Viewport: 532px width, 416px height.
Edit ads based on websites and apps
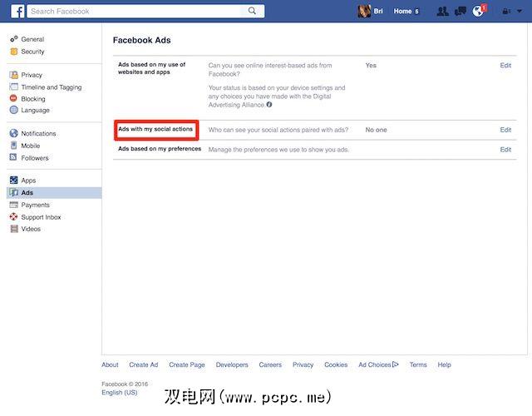pos(505,65)
